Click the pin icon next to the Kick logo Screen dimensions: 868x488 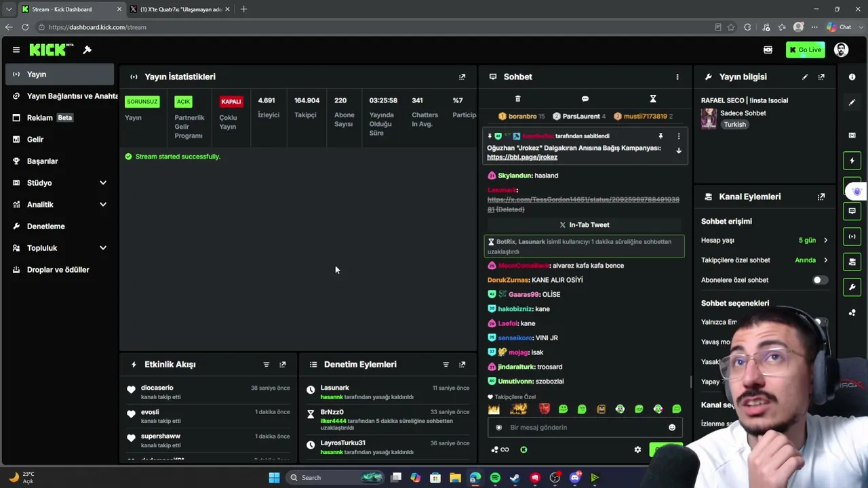(87, 49)
